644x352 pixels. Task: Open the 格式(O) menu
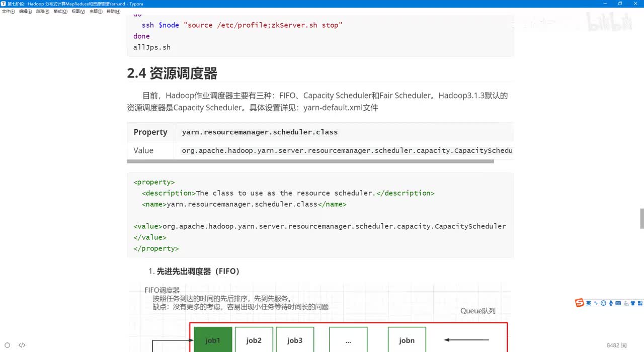(x=60, y=11)
